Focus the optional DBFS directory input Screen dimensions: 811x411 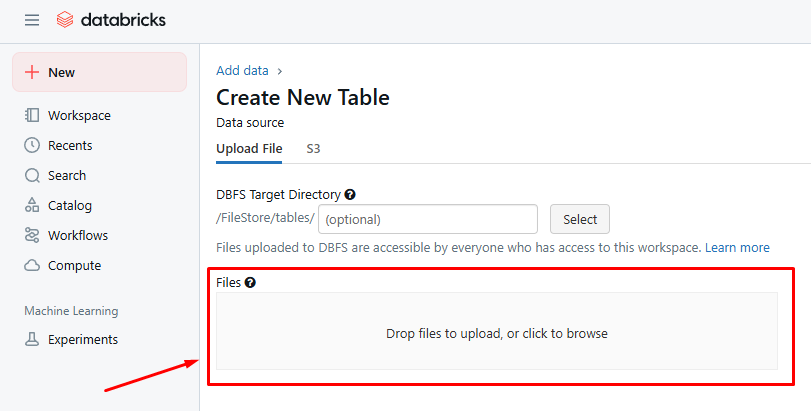[x=428, y=219]
